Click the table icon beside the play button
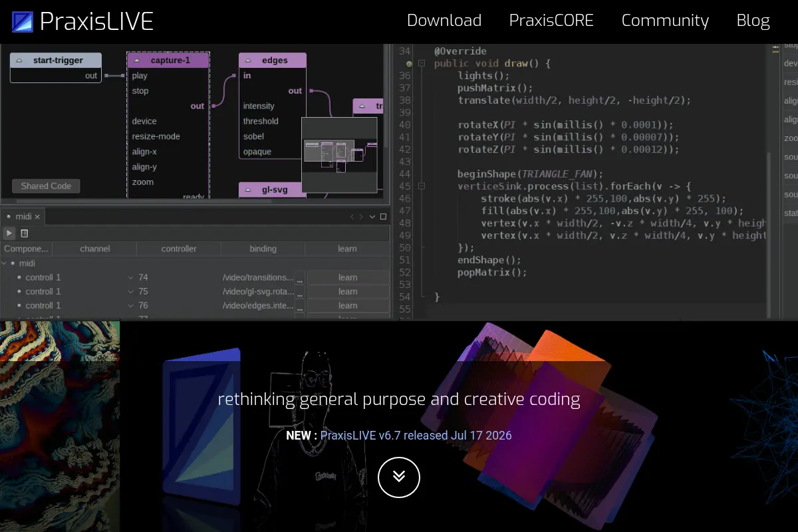The height and width of the screenshot is (532, 798). pyautogui.click(x=25, y=233)
